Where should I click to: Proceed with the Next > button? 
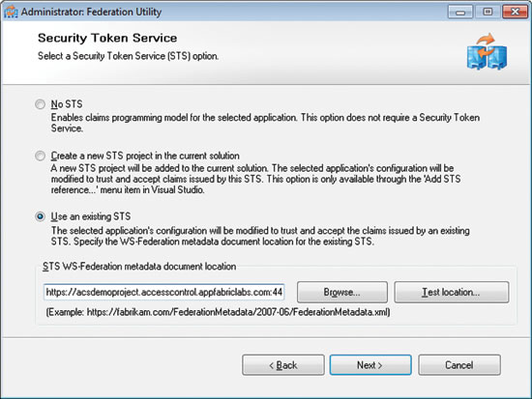pos(370,365)
